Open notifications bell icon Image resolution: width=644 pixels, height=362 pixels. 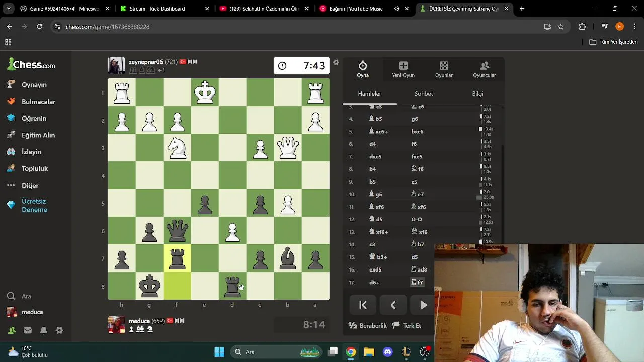pyautogui.click(x=44, y=330)
